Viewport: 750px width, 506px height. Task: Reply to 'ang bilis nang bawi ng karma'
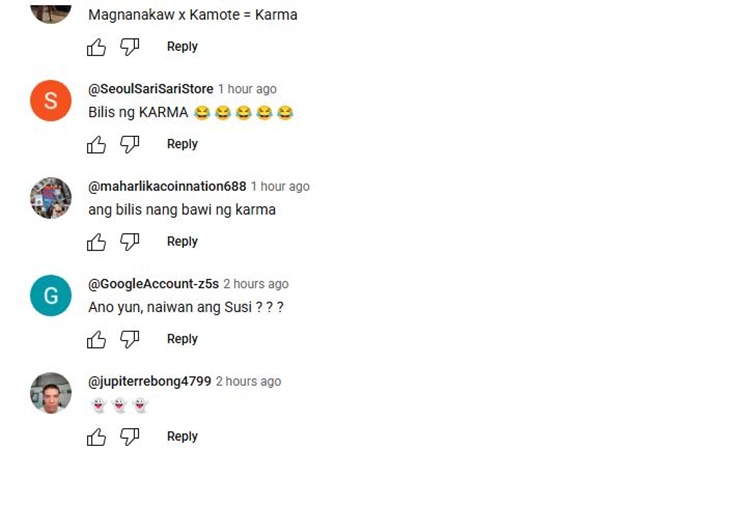point(182,242)
